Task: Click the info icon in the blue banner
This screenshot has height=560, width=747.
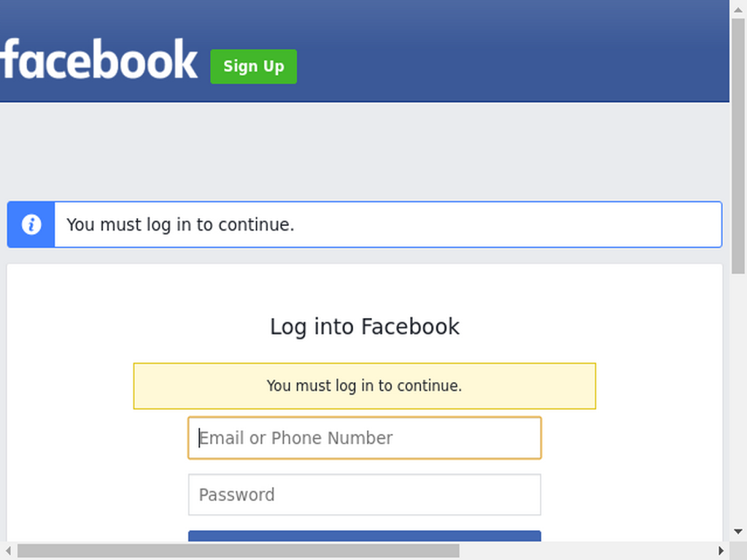Action: click(x=31, y=225)
